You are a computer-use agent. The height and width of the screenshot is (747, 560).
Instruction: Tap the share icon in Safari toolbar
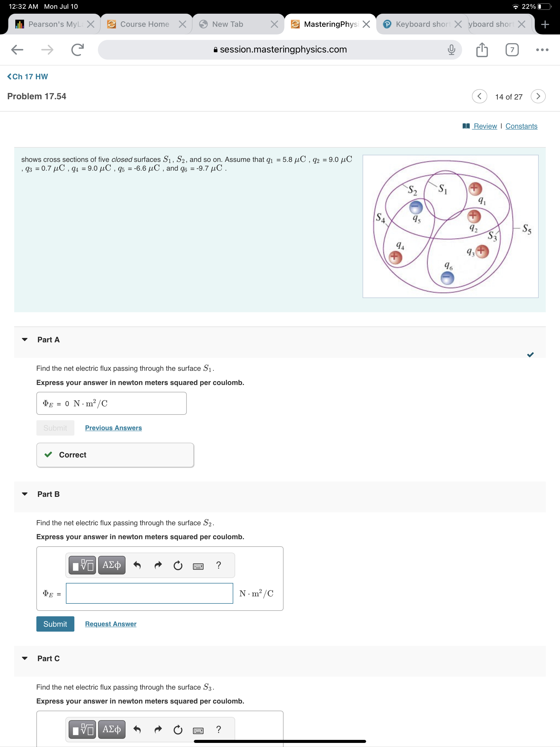[x=483, y=49]
